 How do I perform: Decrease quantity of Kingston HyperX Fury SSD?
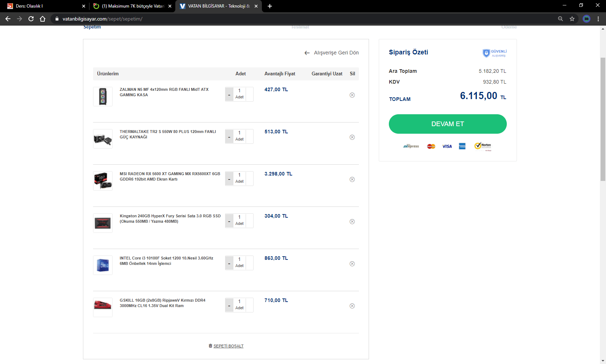pos(229,221)
